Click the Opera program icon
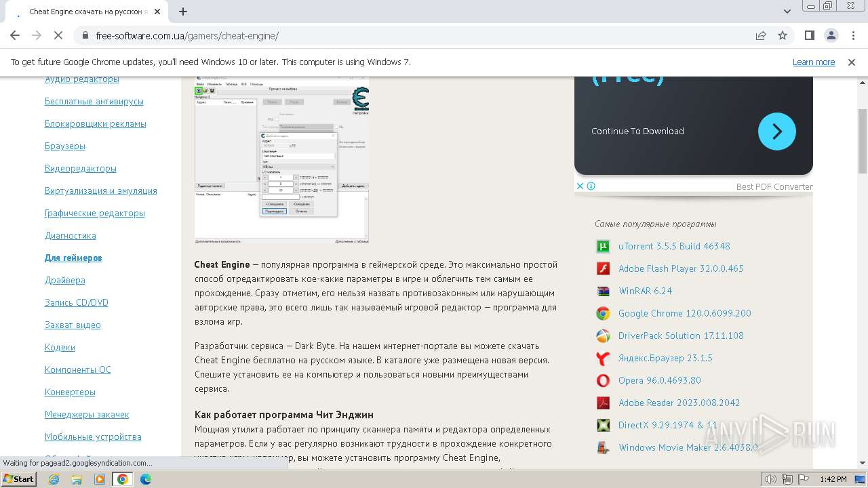 [603, 381]
